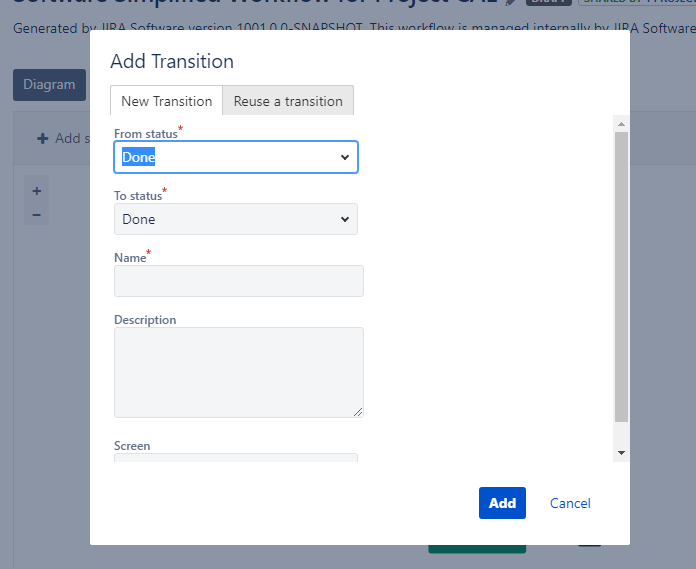Click the dialog scrollbar up arrow

point(621,124)
